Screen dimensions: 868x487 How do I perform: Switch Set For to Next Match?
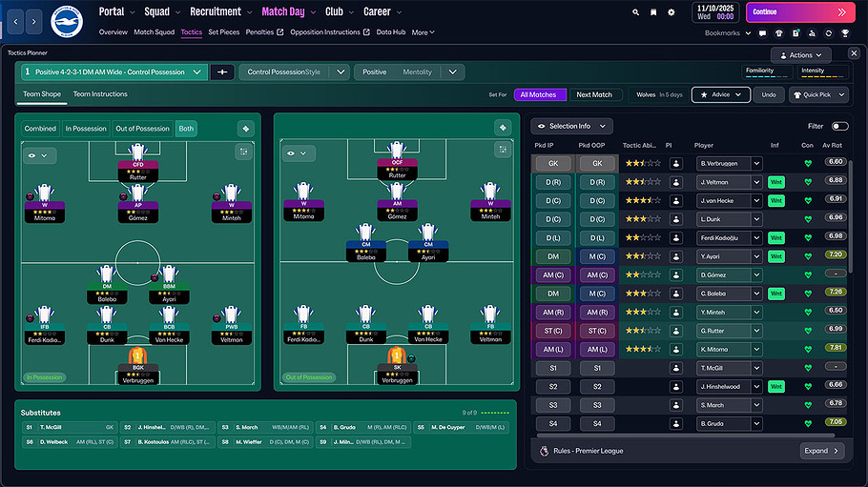click(594, 94)
